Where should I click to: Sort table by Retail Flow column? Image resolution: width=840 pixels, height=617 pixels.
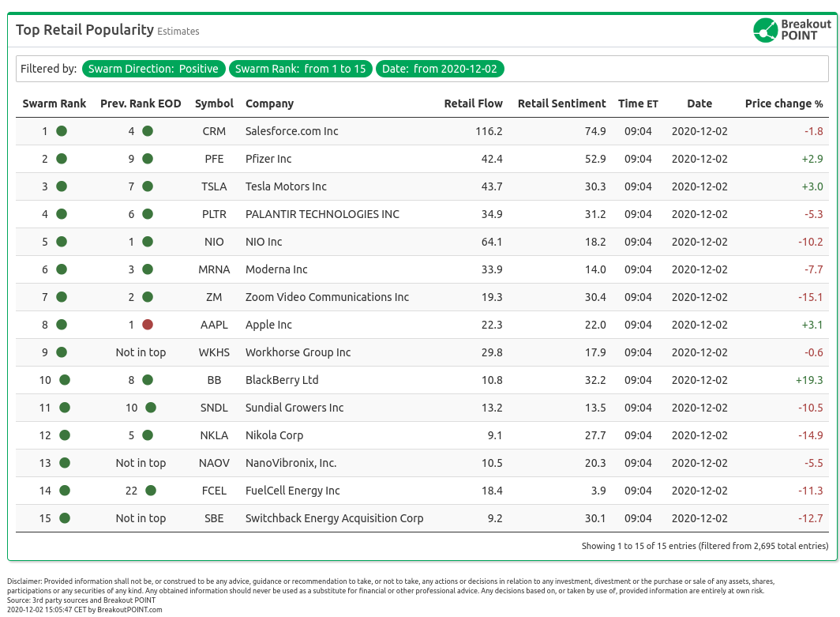[x=473, y=103]
